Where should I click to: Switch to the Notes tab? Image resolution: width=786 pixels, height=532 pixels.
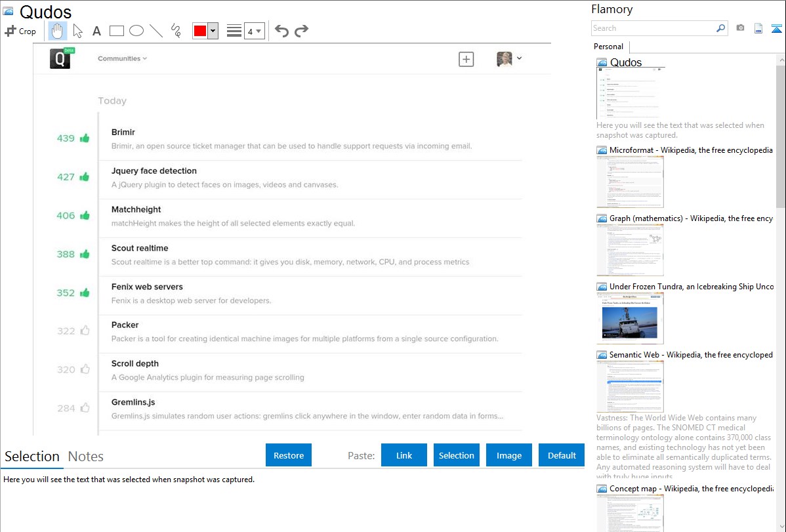click(86, 457)
